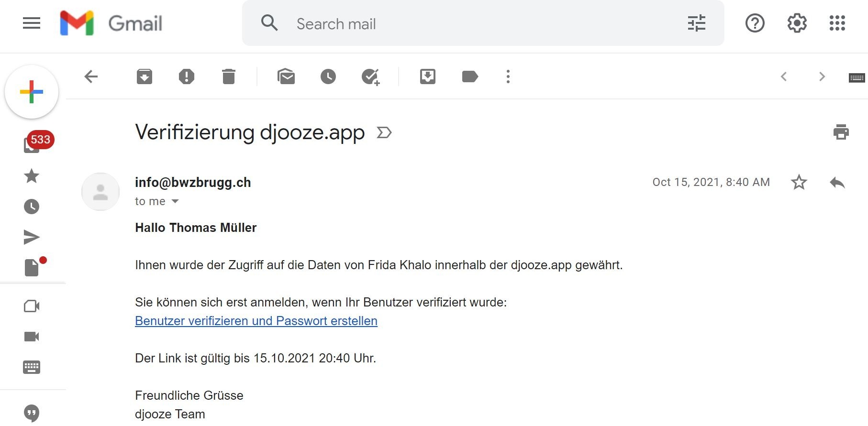Reply using the reply arrow icon
Image resolution: width=868 pixels, height=426 pixels.
[x=837, y=182]
